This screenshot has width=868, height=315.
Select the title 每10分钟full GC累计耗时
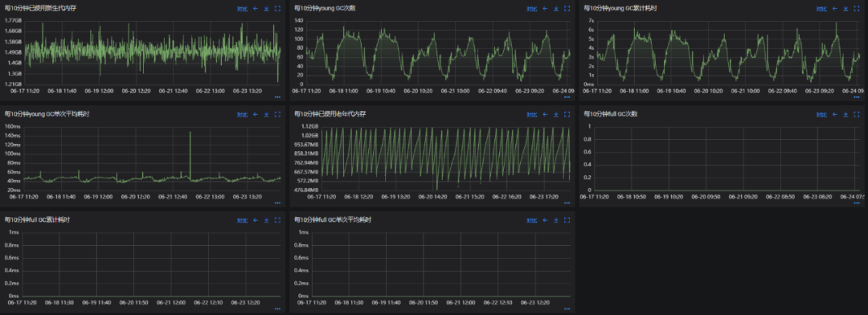[x=37, y=220]
